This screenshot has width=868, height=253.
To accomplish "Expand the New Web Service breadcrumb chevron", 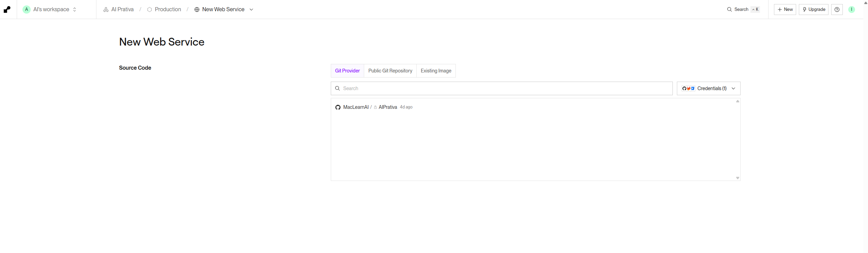I will 251,10.
